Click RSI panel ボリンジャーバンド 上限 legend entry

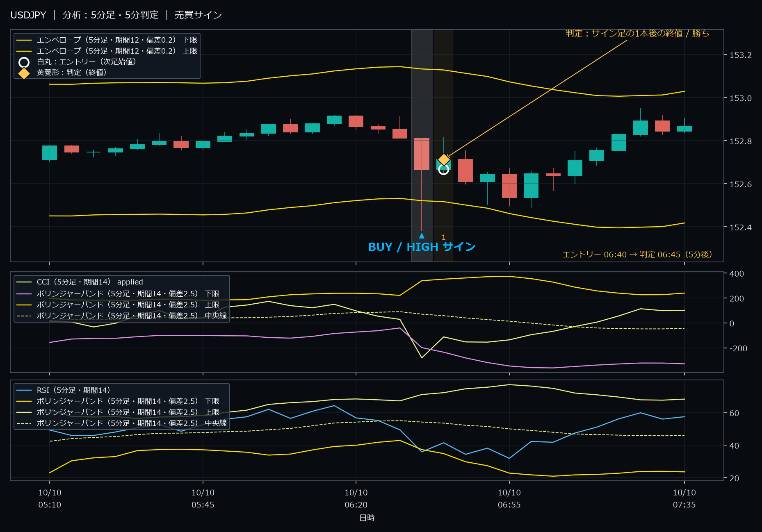click(118, 412)
